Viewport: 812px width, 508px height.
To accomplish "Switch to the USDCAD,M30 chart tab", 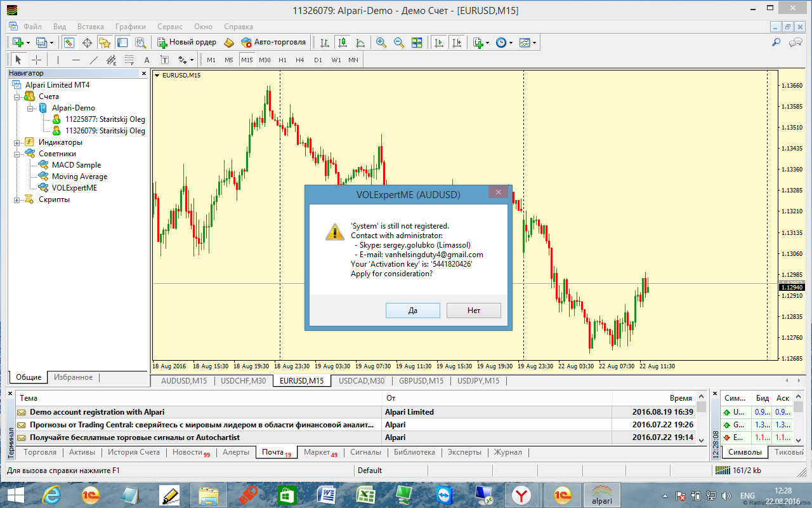I will 362,381.
